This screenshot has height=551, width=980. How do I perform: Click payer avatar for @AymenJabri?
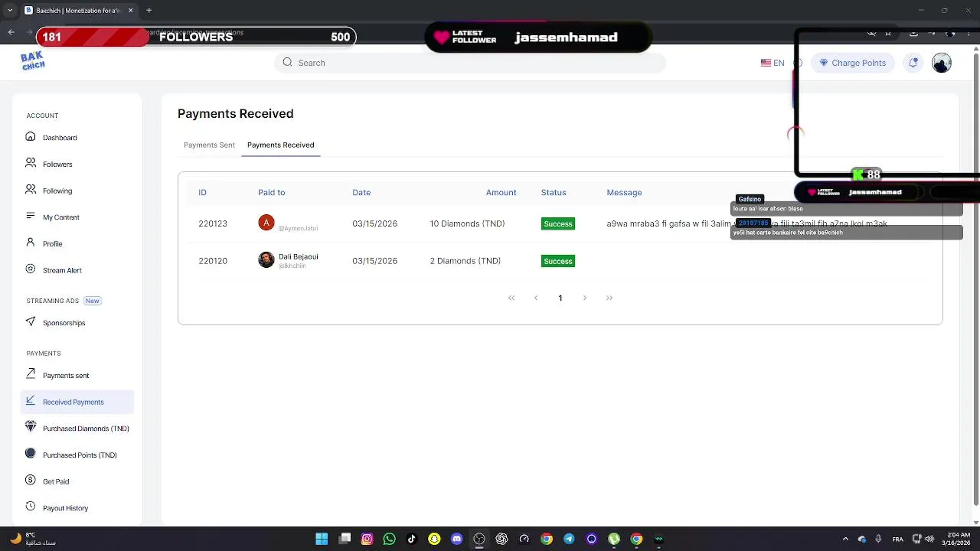click(266, 223)
